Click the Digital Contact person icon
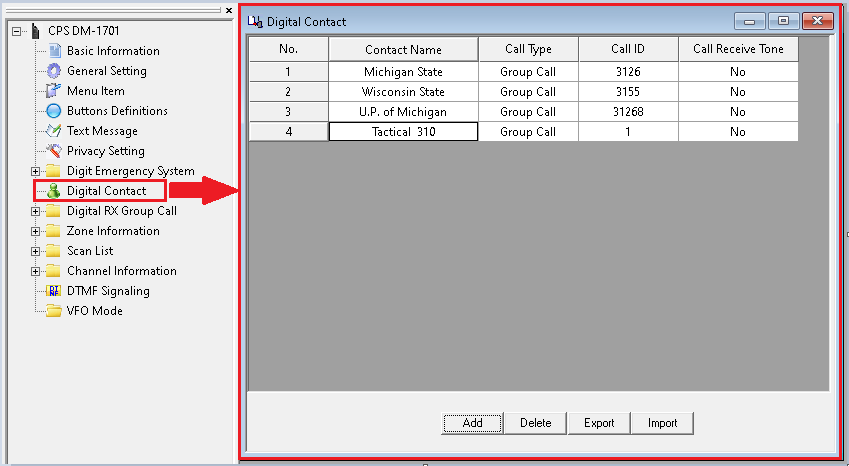The height and width of the screenshot is (466, 849). click(x=54, y=191)
